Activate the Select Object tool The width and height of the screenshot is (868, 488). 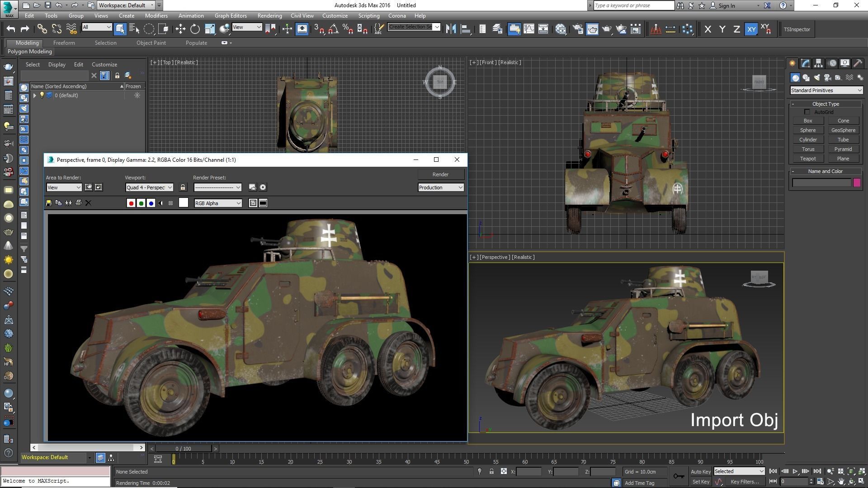click(120, 29)
